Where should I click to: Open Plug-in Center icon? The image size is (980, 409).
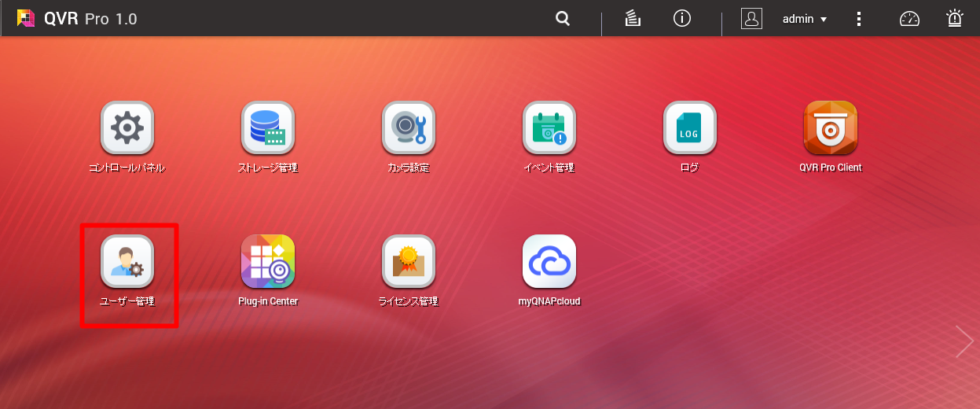(268, 261)
